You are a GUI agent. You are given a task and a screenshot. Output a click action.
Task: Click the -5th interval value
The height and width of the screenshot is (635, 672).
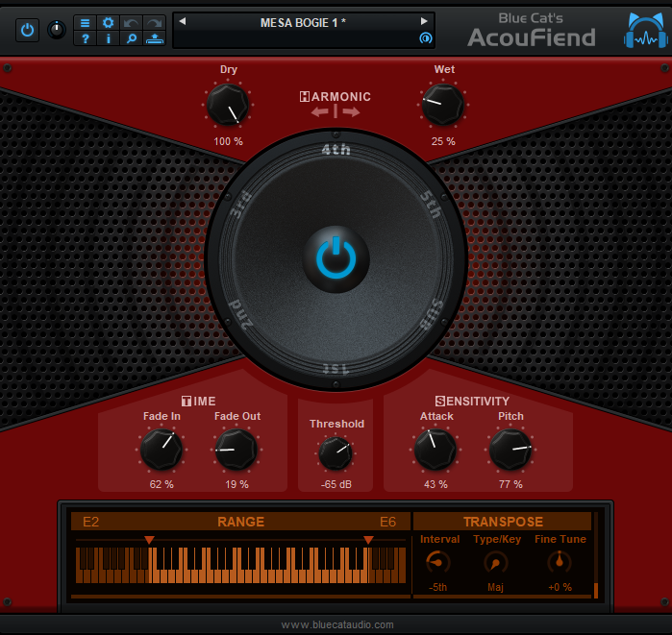pyautogui.click(x=437, y=587)
